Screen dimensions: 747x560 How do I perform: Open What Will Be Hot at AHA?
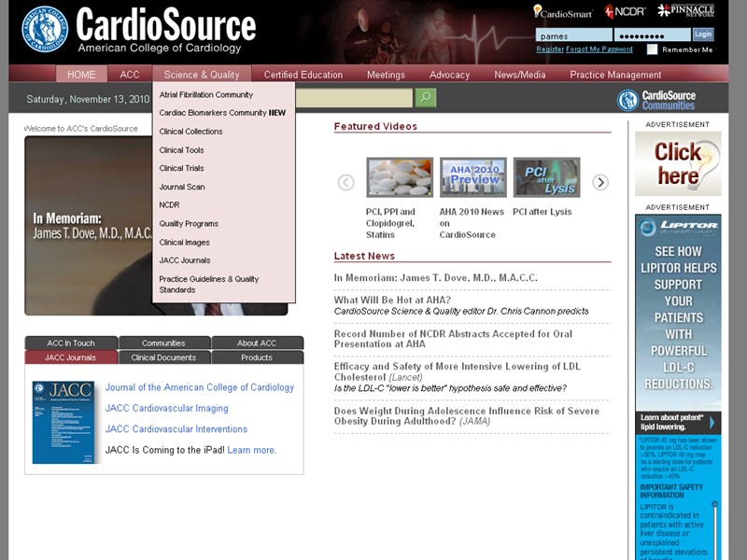click(392, 300)
